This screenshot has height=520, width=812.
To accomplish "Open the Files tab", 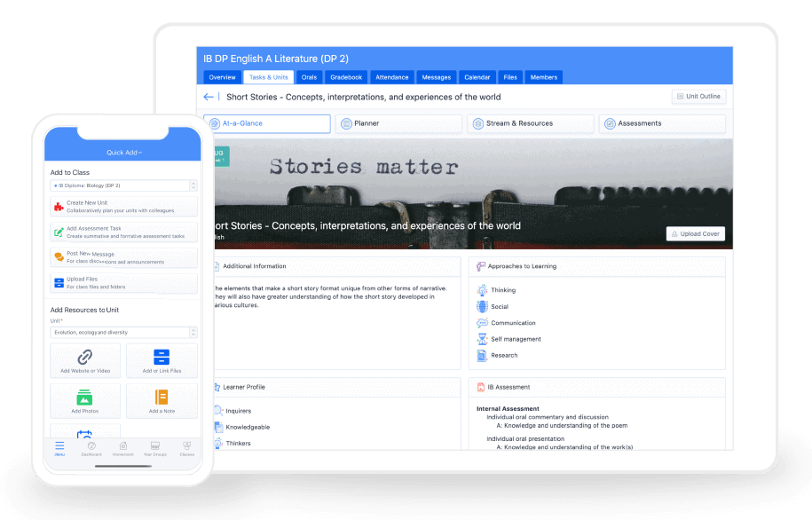I will point(510,77).
